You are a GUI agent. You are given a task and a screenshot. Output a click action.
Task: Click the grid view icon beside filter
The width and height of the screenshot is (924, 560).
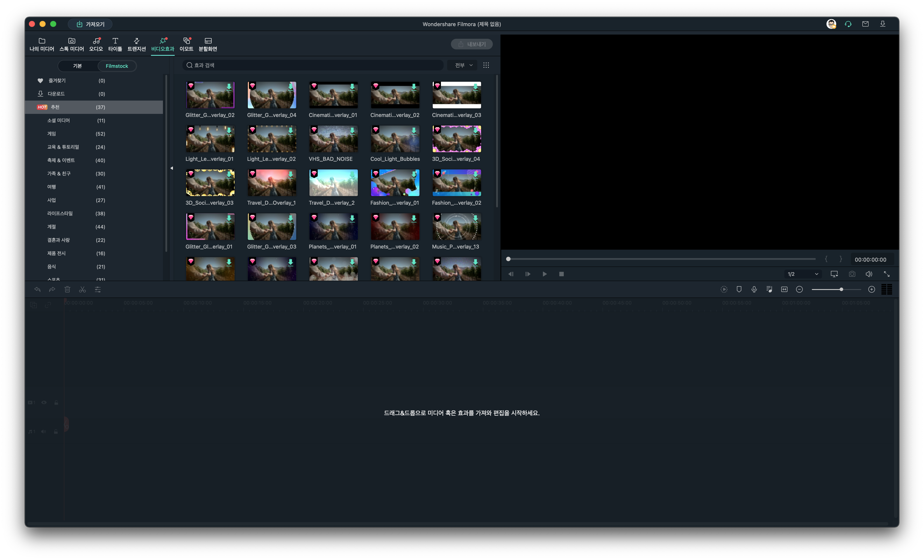(x=486, y=65)
